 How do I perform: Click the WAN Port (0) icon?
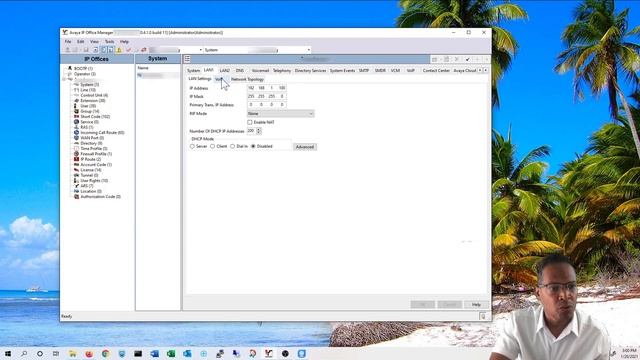[76, 138]
